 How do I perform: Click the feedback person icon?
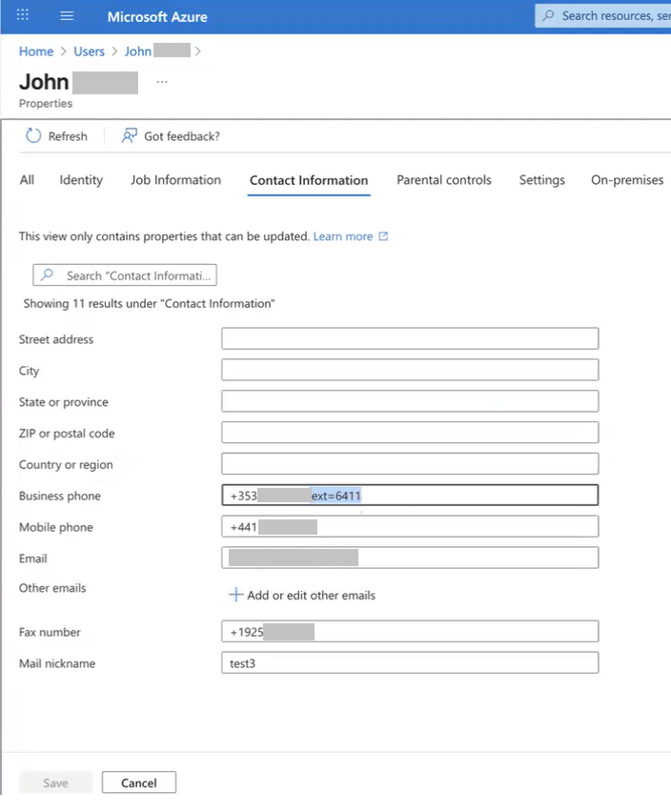tap(129, 135)
